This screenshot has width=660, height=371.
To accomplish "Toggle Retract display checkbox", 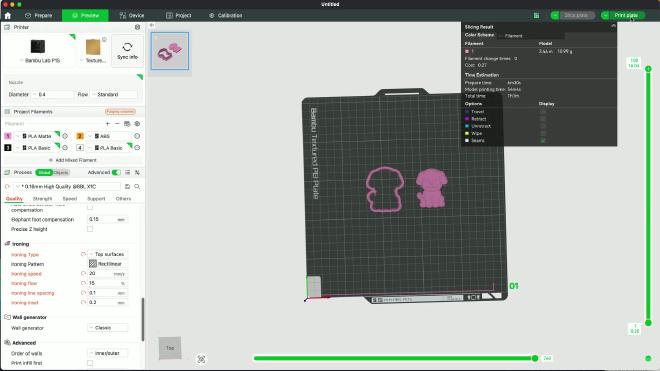I will coord(543,119).
